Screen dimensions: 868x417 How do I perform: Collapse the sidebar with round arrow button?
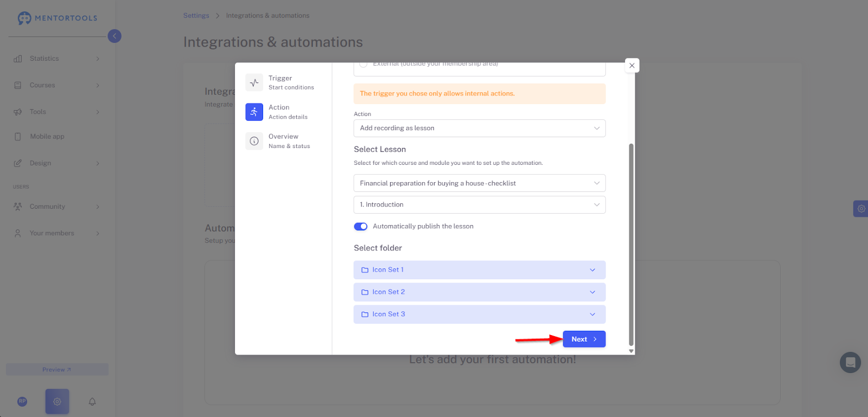tap(114, 36)
